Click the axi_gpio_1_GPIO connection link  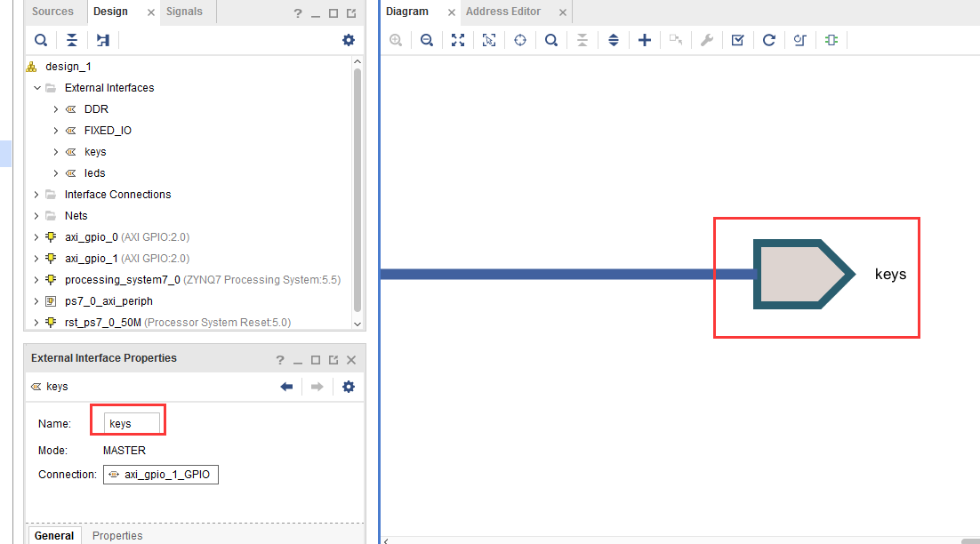(161, 475)
